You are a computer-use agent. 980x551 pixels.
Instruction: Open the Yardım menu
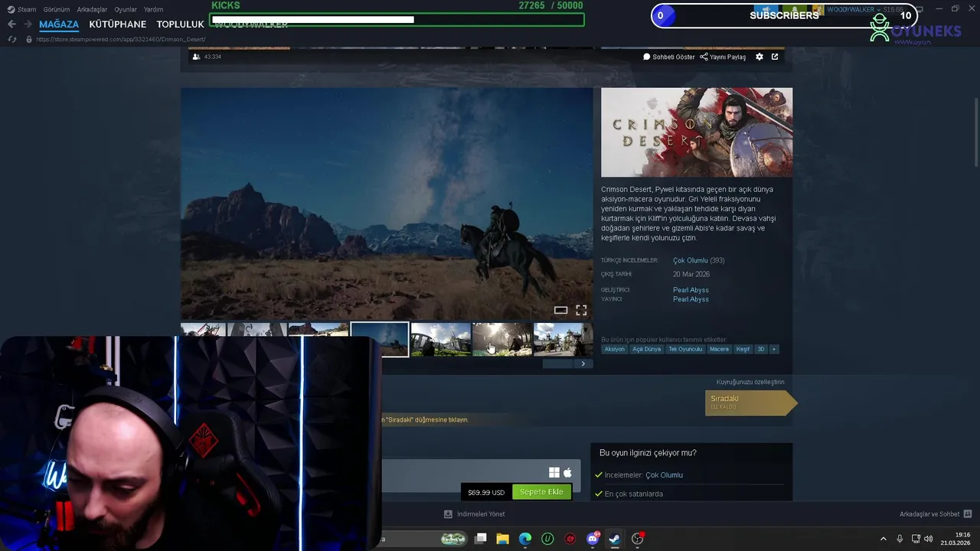click(153, 9)
